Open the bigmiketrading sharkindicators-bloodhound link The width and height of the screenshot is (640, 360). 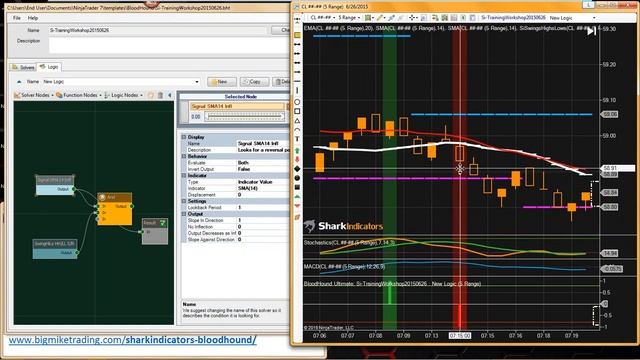click(133, 340)
